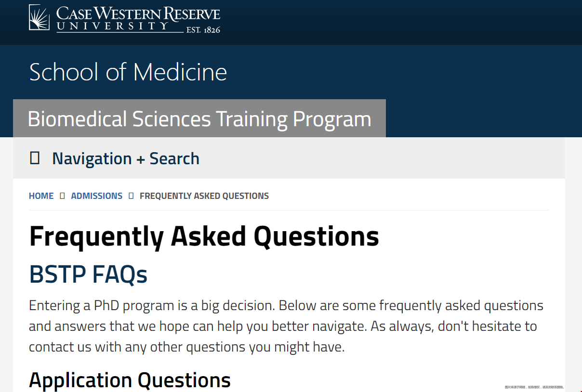Click the paragraph line starting "Entering a PhD program"
The image size is (582, 392).
[x=286, y=305]
